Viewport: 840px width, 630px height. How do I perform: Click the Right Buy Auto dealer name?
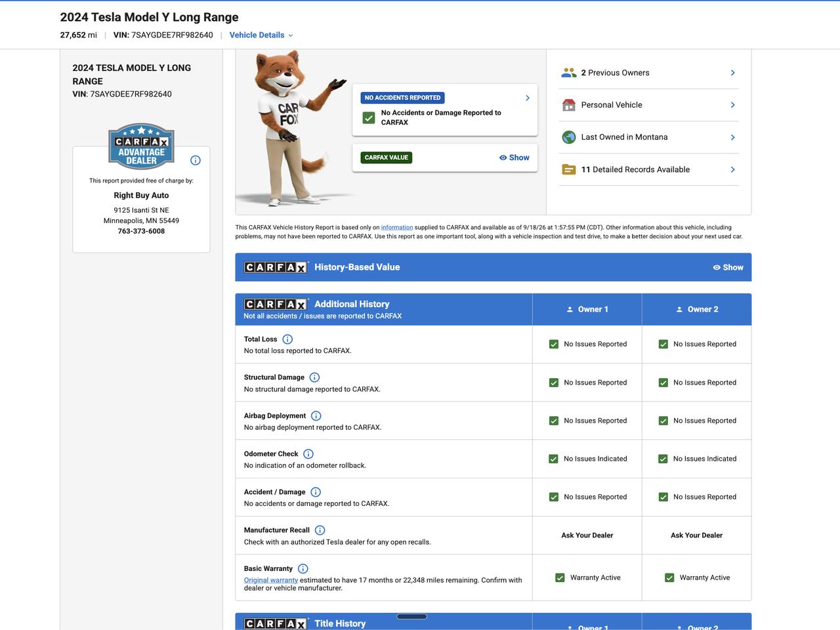(x=141, y=196)
